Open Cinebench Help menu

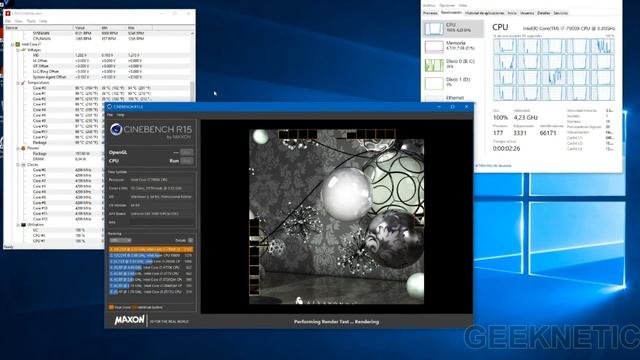tap(120, 115)
